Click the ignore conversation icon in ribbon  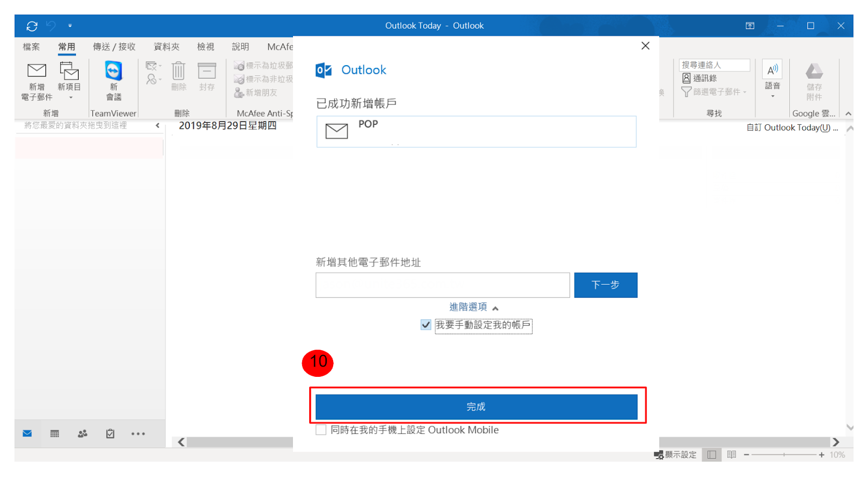pos(153,66)
